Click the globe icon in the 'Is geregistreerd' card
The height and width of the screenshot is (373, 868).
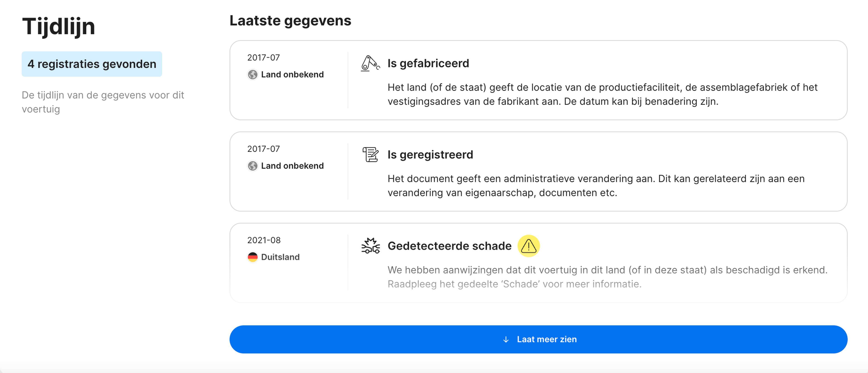(252, 166)
